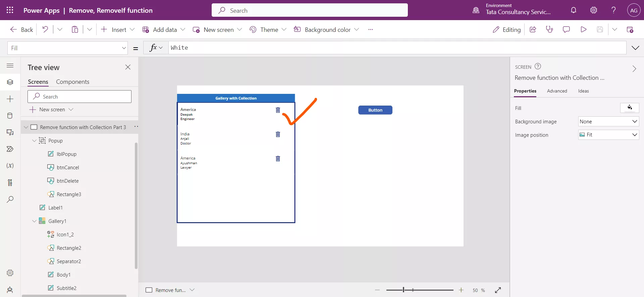This screenshot has height=297, width=644.
Task: Preview the app with Play icon
Action: [x=583, y=29]
